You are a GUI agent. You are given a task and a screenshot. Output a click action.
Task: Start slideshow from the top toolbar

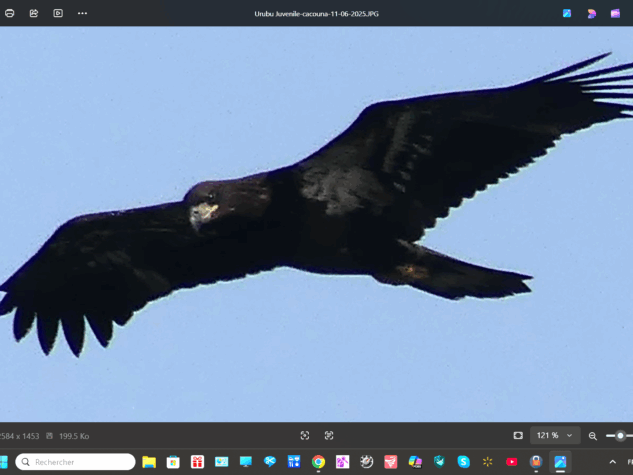tap(58, 13)
